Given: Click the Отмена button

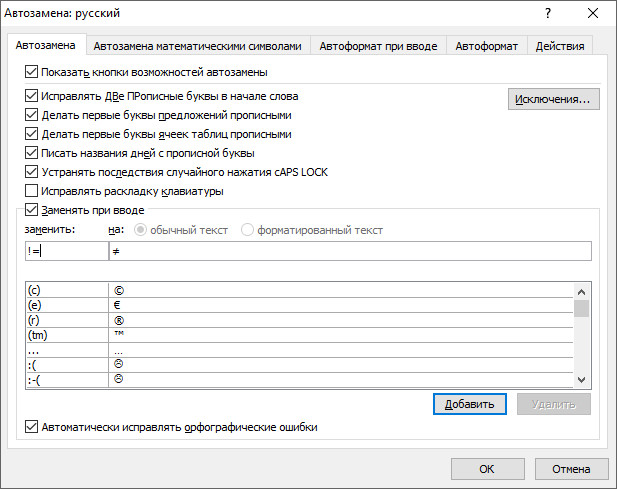Looking at the screenshot, I should [571, 469].
